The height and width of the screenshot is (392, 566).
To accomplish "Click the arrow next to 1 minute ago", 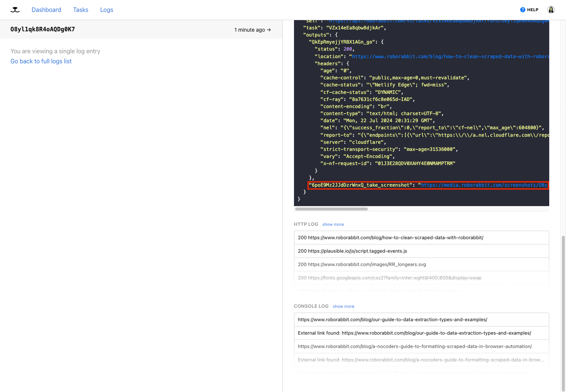I will click(269, 30).
